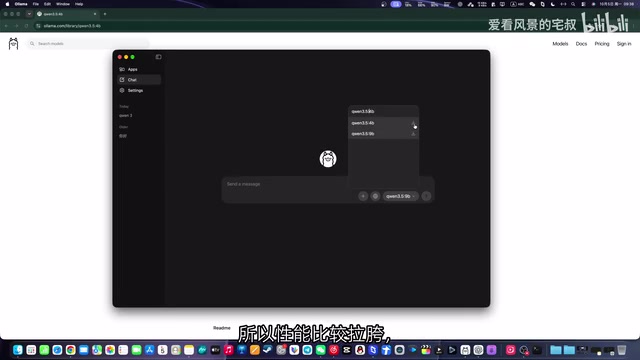
Task: Click the Sign in link
Action: pos(624,44)
